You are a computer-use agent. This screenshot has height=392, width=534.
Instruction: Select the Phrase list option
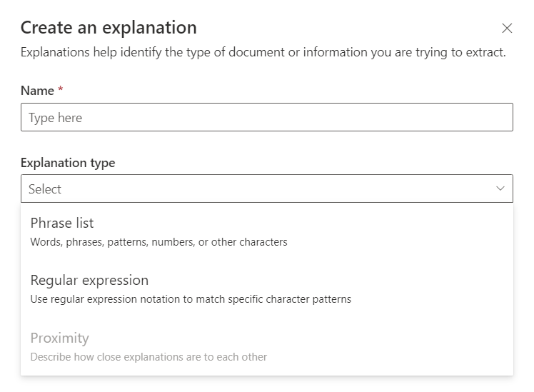coord(62,223)
